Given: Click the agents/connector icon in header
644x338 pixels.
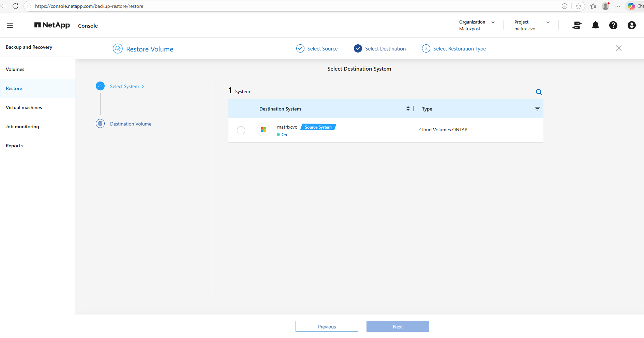Looking at the screenshot, I should [577, 25].
